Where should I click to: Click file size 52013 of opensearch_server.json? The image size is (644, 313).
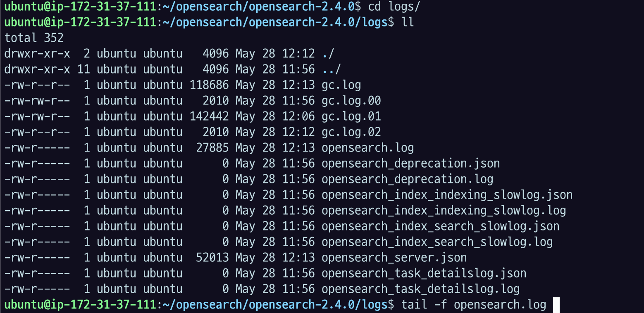pyautogui.click(x=212, y=258)
